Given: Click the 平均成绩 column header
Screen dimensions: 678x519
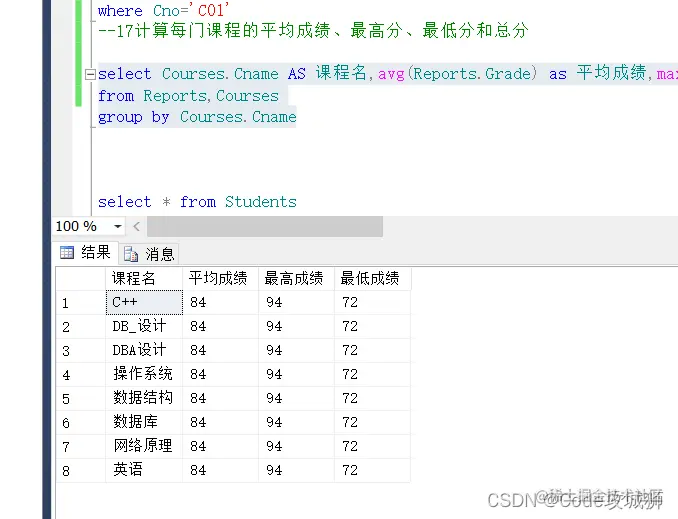Looking at the screenshot, I should pos(221,279).
